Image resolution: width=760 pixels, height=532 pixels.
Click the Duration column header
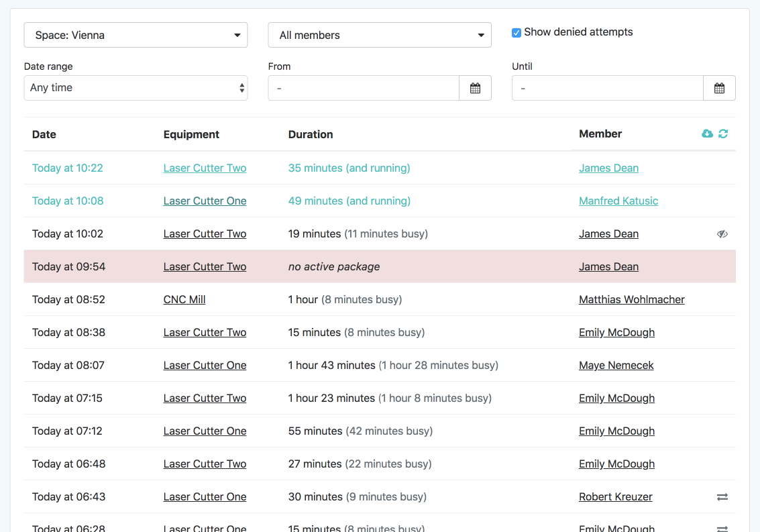pyautogui.click(x=310, y=134)
